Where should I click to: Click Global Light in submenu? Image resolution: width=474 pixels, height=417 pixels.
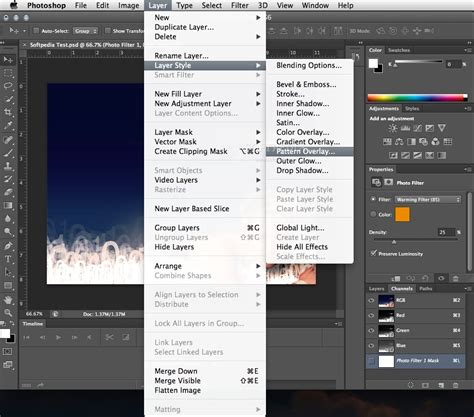pos(309,228)
